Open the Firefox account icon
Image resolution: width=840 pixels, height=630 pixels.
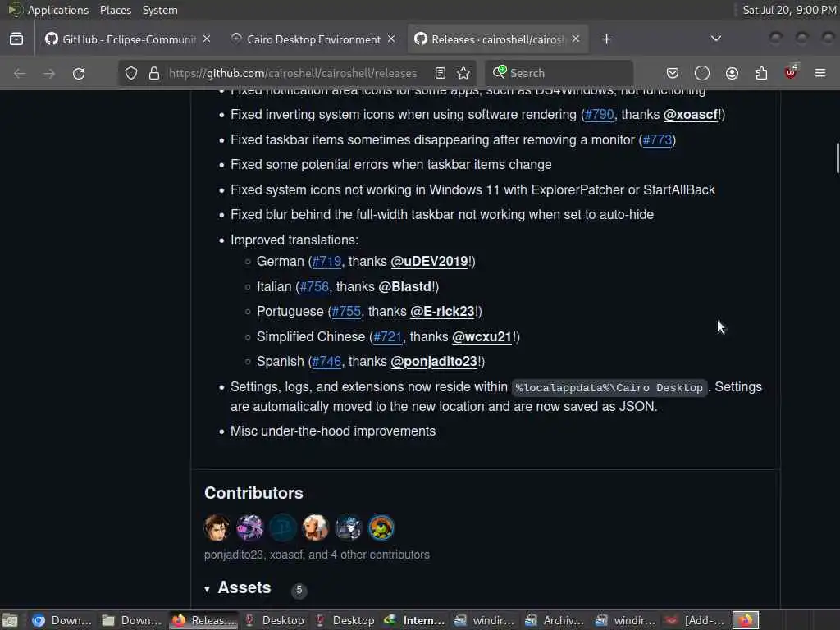[x=732, y=73]
